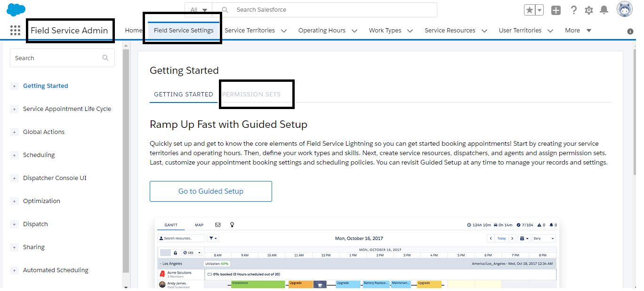
Task: Open the notifications bell
Action: click(x=604, y=10)
